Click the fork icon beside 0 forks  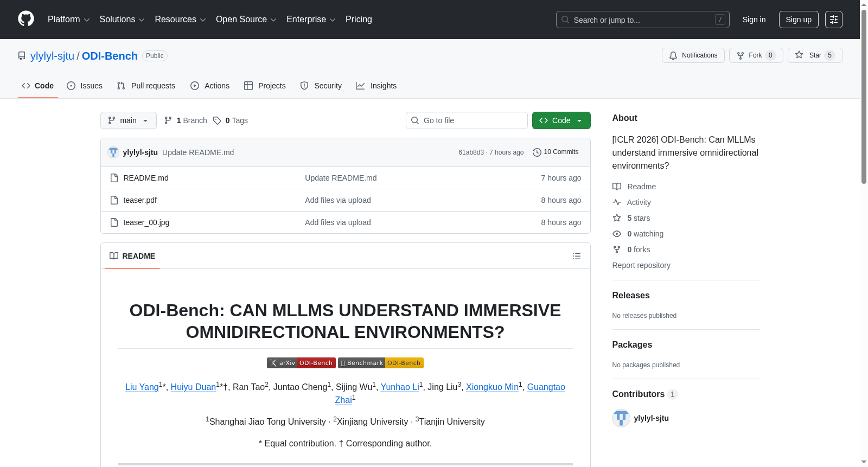[617, 250]
